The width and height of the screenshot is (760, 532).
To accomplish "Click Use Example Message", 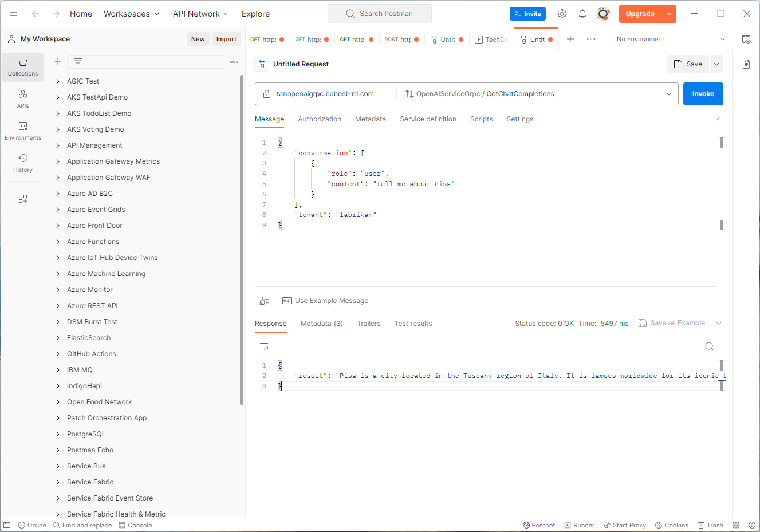I will (x=325, y=301).
